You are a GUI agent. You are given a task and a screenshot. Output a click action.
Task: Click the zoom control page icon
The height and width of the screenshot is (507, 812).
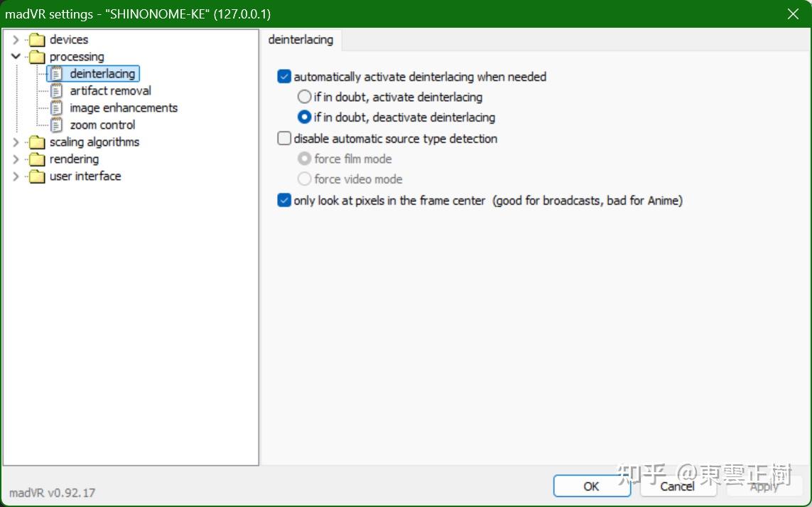tap(56, 125)
